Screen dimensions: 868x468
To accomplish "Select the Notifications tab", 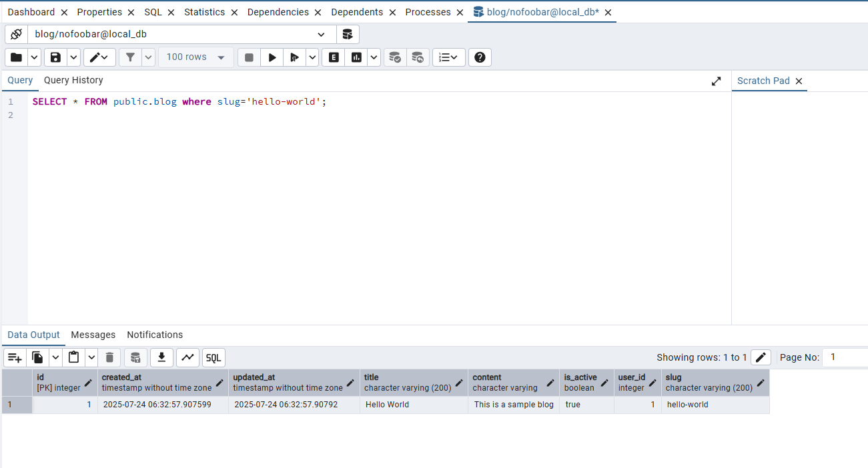I will coord(155,335).
